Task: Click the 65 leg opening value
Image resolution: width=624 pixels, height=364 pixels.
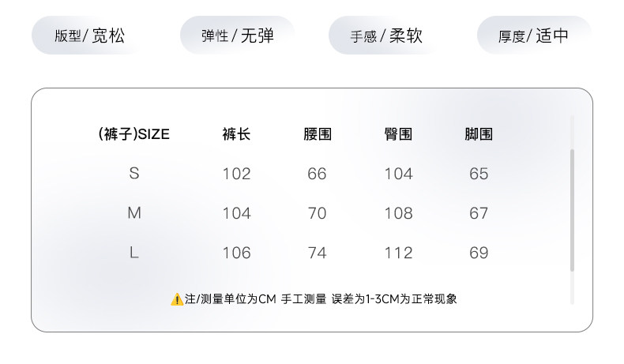Action: click(x=479, y=174)
